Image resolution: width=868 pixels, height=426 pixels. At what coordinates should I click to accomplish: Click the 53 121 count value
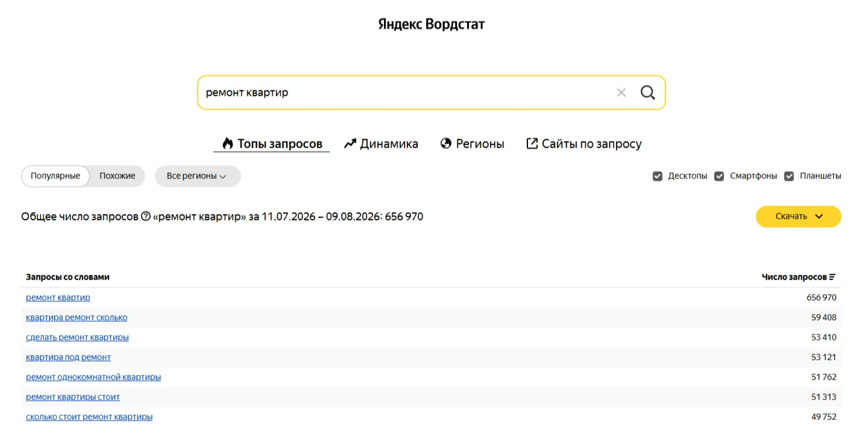click(x=824, y=357)
